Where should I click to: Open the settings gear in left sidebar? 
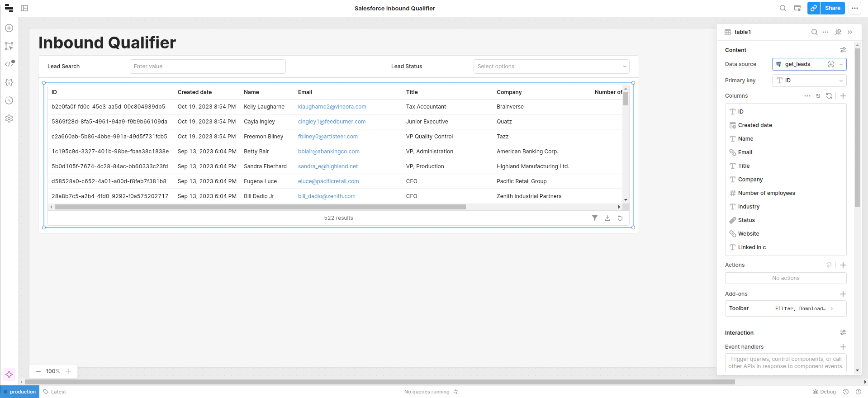point(9,118)
